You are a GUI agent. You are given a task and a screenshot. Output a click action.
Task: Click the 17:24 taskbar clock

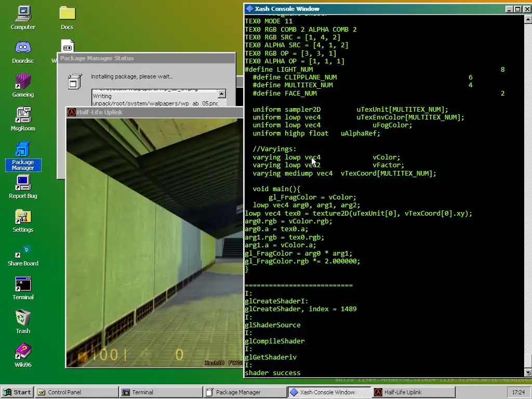(518, 392)
